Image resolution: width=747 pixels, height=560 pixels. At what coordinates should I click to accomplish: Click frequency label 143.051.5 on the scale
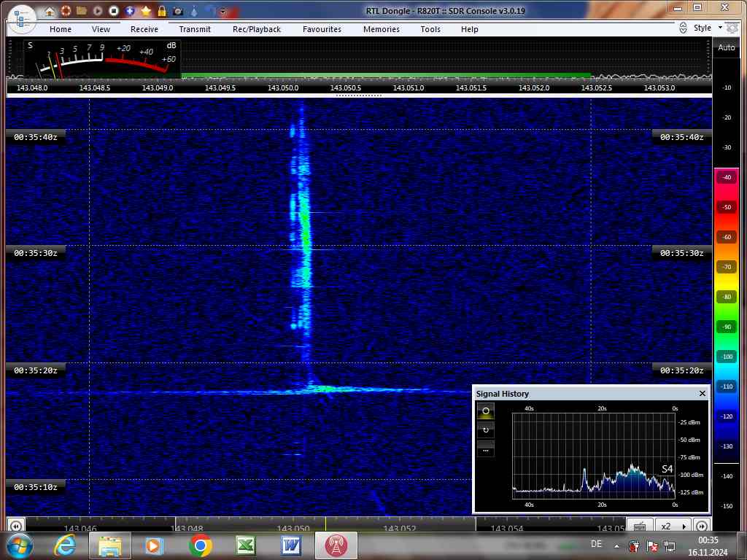[471, 87]
